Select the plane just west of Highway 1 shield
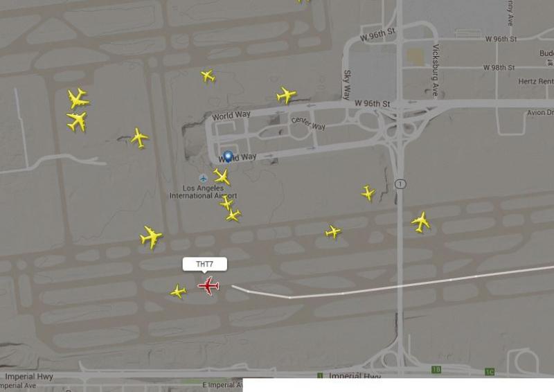 point(368,193)
